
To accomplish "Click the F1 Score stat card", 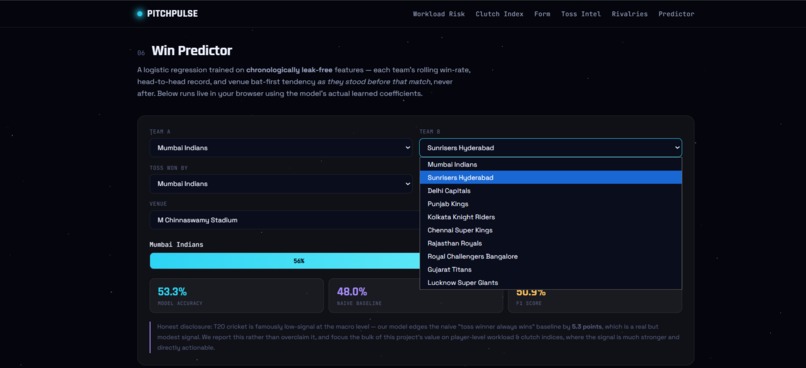I will pyautogui.click(x=595, y=301).
